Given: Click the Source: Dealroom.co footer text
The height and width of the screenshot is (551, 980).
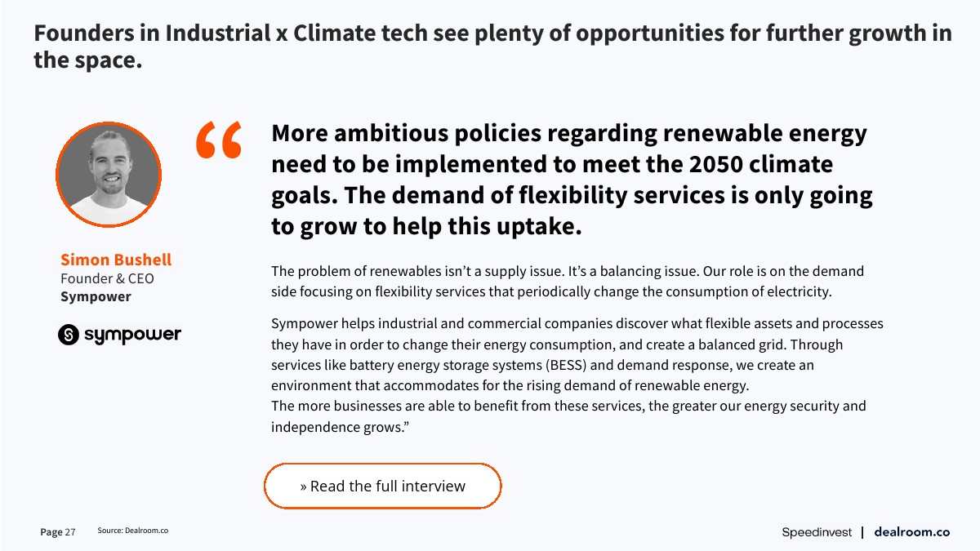Looking at the screenshot, I should point(132,531).
